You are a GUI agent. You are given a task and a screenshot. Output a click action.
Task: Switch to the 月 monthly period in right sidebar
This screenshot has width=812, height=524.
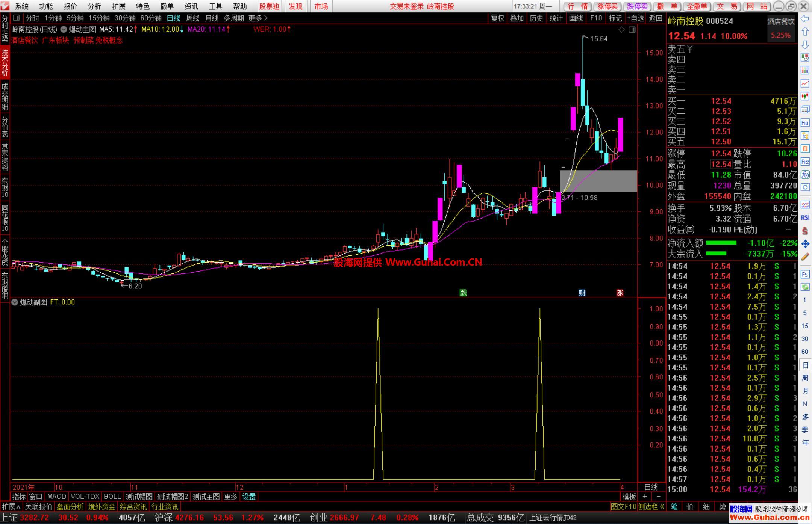tap(805, 391)
